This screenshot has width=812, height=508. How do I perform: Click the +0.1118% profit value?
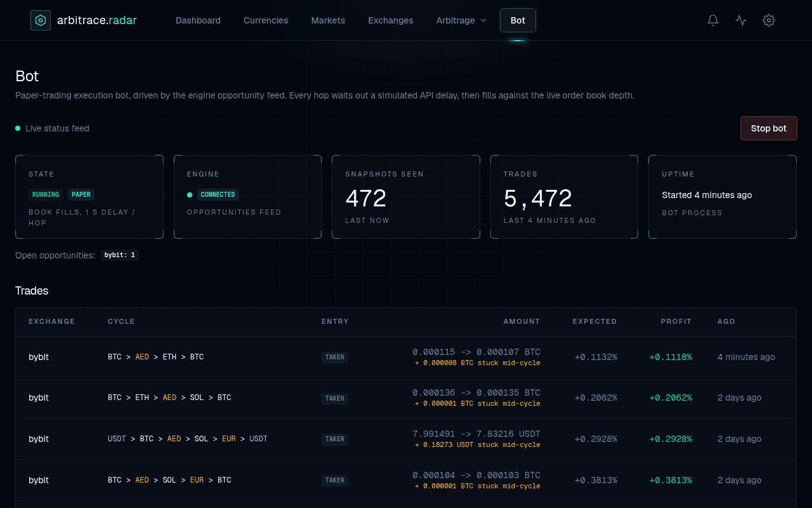click(x=671, y=357)
